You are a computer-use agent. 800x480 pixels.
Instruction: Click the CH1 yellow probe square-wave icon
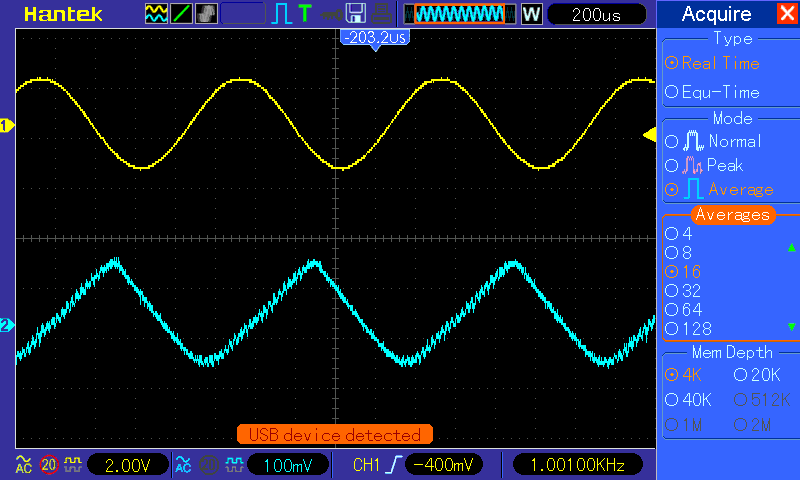point(73,464)
